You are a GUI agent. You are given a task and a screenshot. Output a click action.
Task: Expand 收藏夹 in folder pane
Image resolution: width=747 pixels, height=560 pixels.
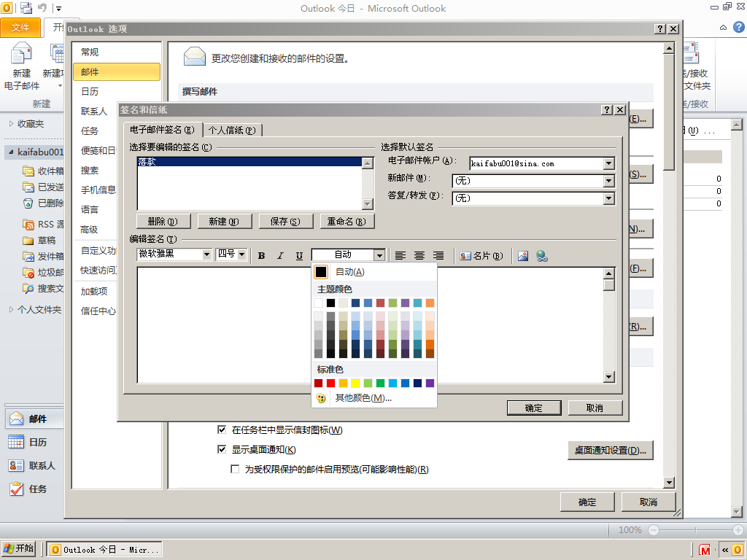pos(12,124)
